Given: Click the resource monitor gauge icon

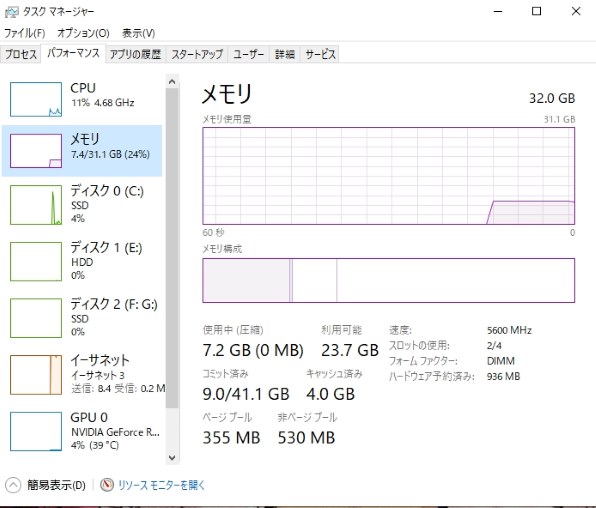Looking at the screenshot, I should coord(107,485).
